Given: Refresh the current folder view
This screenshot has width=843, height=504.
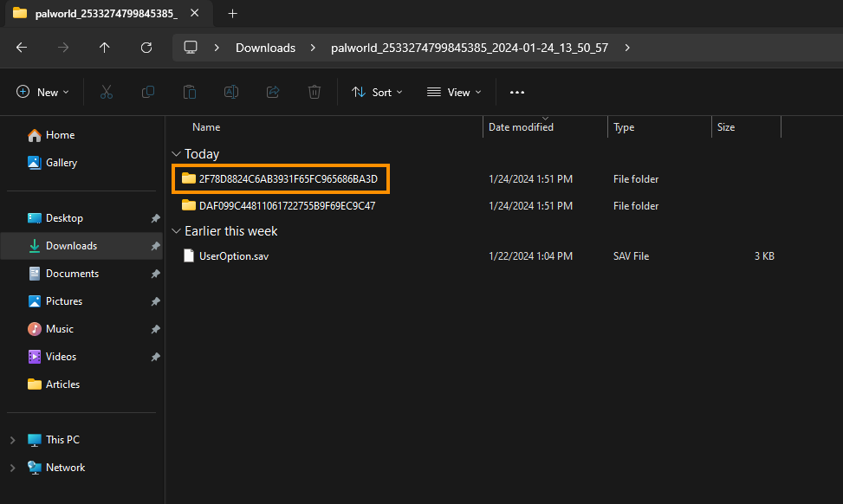Looking at the screenshot, I should pyautogui.click(x=146, y=48).
